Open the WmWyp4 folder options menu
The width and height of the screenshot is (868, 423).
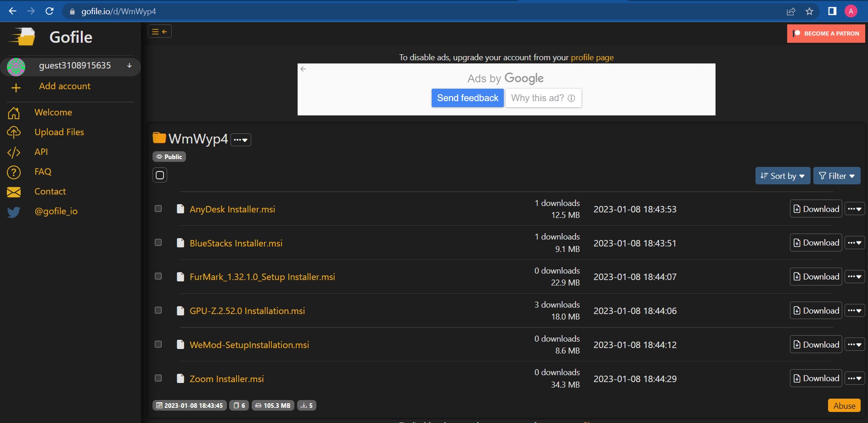click(x=241, y=139)
